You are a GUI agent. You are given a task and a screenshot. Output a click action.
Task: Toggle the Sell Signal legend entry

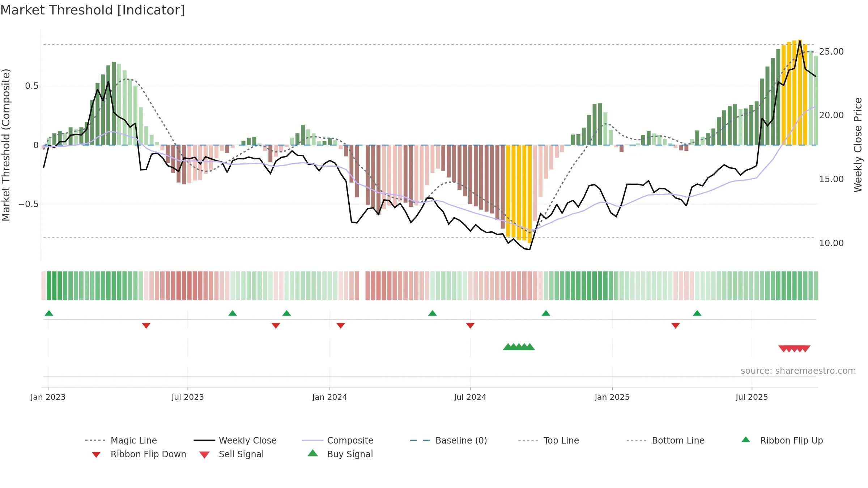231,454
